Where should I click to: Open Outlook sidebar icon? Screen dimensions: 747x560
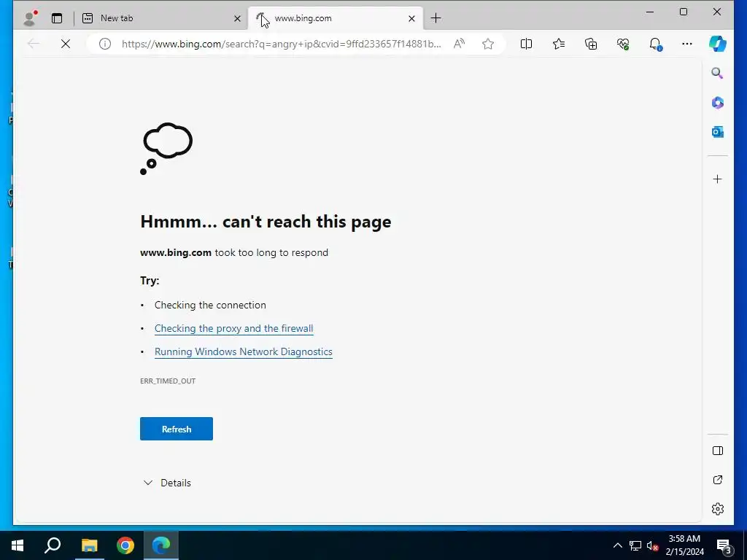718,132
